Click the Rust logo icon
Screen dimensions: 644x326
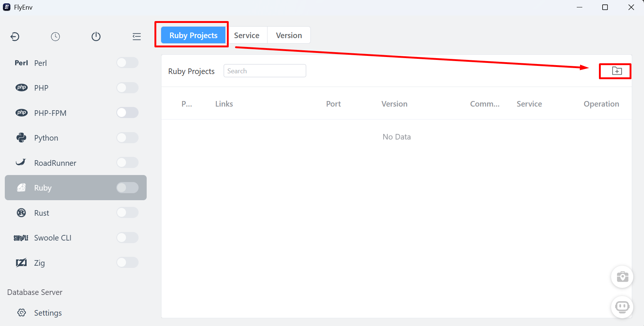tap(21, 213)
